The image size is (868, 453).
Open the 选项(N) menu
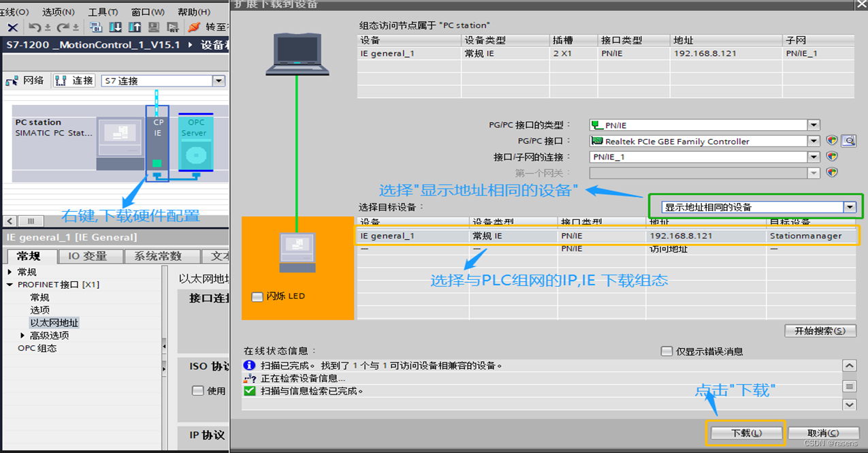[x=59, y=12]
